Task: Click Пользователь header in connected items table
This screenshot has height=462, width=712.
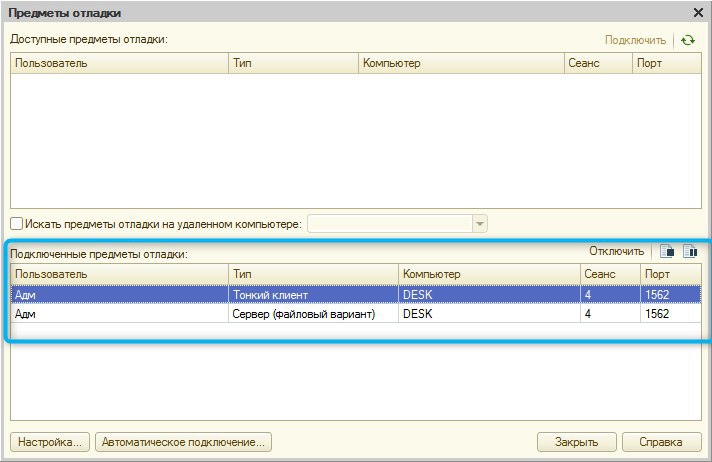Action: 119,274
